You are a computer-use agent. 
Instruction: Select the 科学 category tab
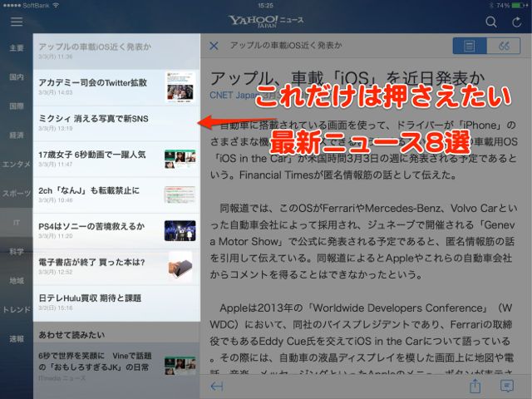click(17, 252)
